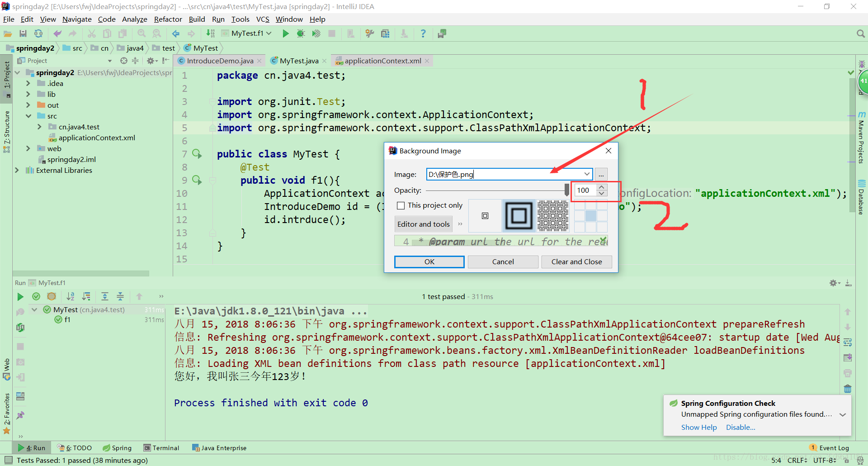Click Opacity value field showing 100
868x466 pixels.
[585, 190]
